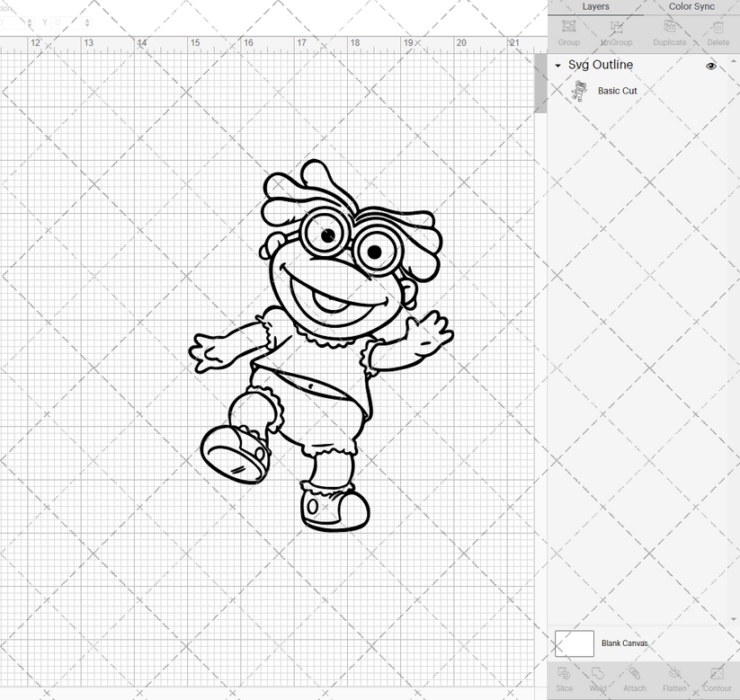Open the X coordinate stepper control
The image size is (740, 700).
coord(30,22)
